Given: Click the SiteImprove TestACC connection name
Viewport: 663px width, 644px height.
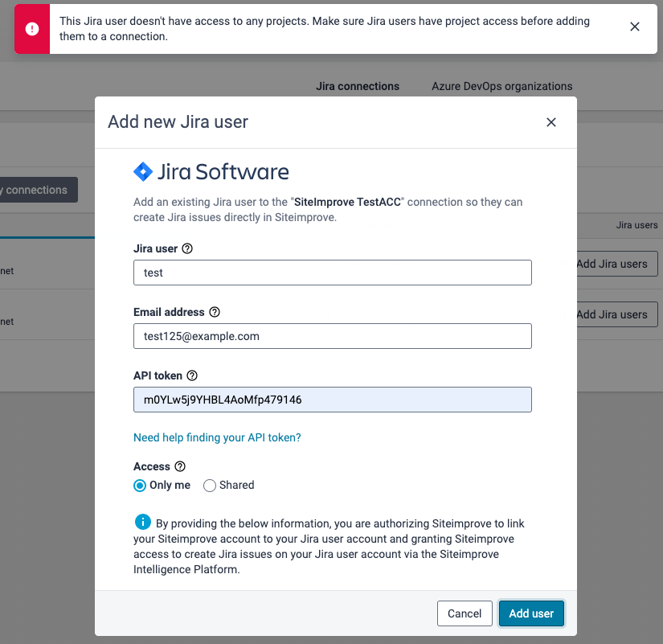Looking at the screenshot, I should click(x=347, y=203).
